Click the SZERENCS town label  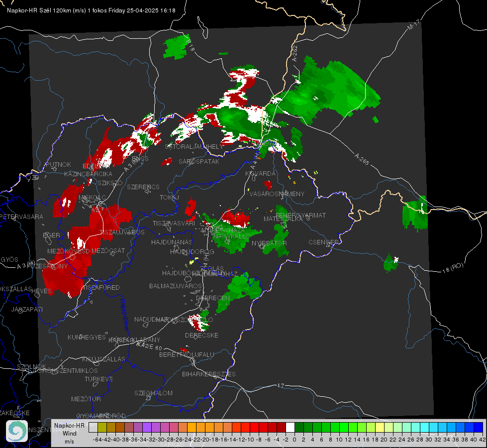coord(143,187)
